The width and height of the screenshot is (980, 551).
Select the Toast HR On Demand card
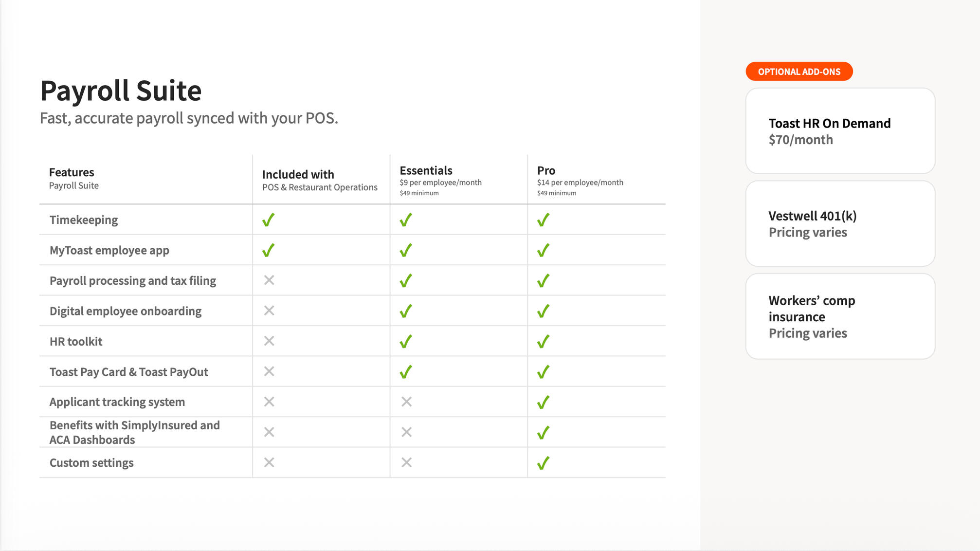(840, 131)
